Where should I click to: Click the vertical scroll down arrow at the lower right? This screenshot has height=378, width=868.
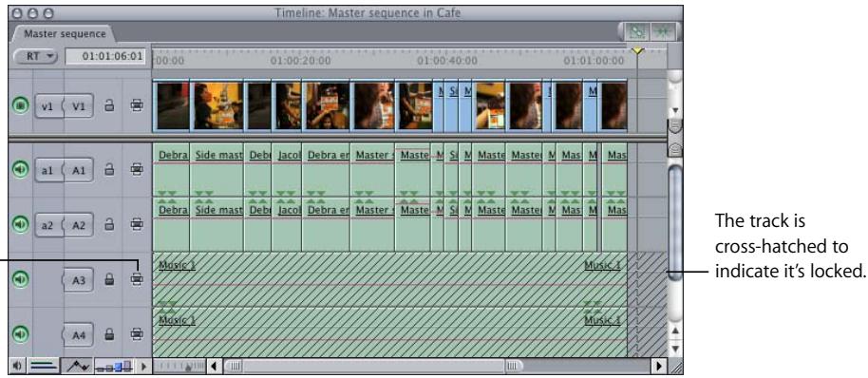tap(675, 349)
